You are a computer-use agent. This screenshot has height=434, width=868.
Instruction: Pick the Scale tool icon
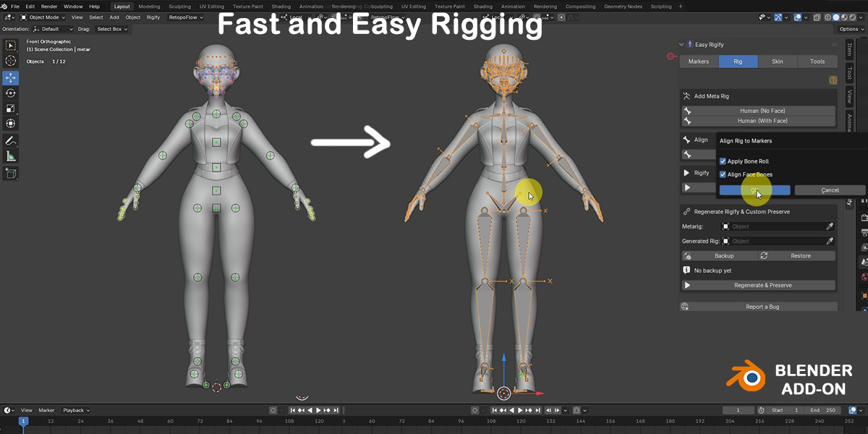point(11,109)
